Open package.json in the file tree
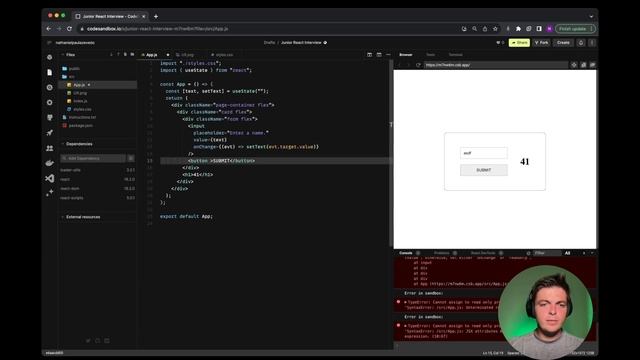The image size is (640, 360). click(x=80, y=126)
